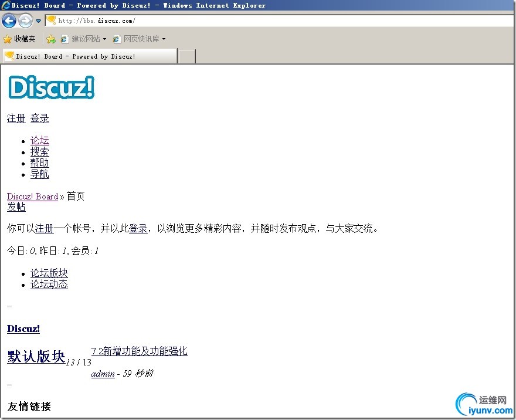
Task: Open the 帮助 navigation link
Action: [40, 163]
